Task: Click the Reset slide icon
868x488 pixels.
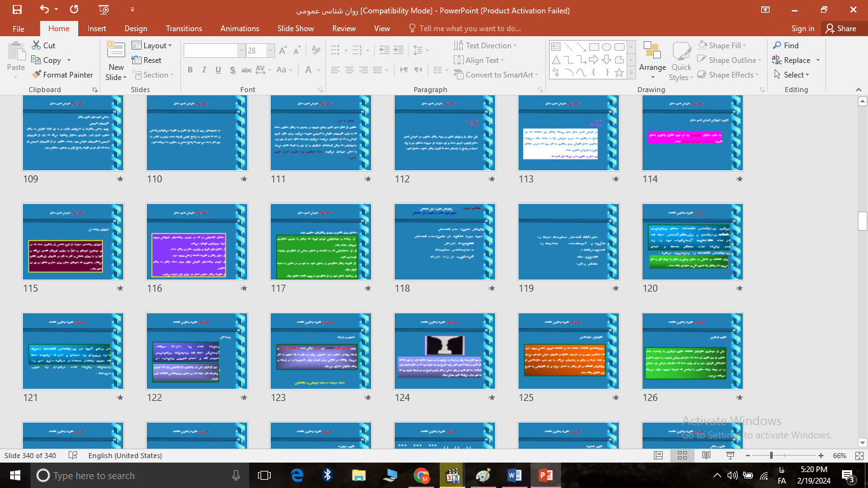Action: pos(137,60)
